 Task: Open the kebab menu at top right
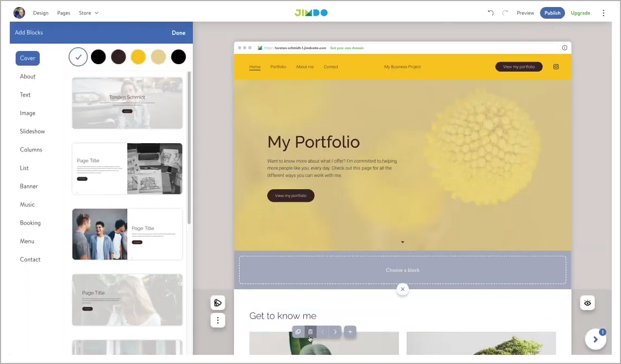pyautogui.click(x=604, y=12)
